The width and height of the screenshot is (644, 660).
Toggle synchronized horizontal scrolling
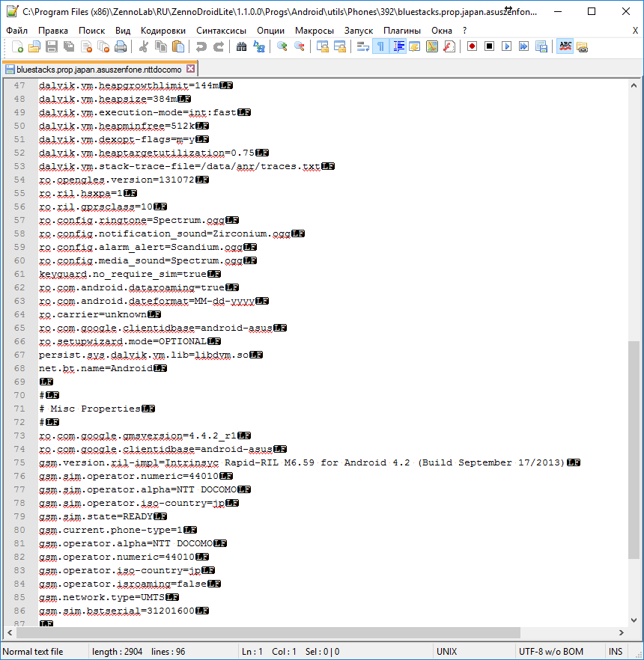[339, 46]
